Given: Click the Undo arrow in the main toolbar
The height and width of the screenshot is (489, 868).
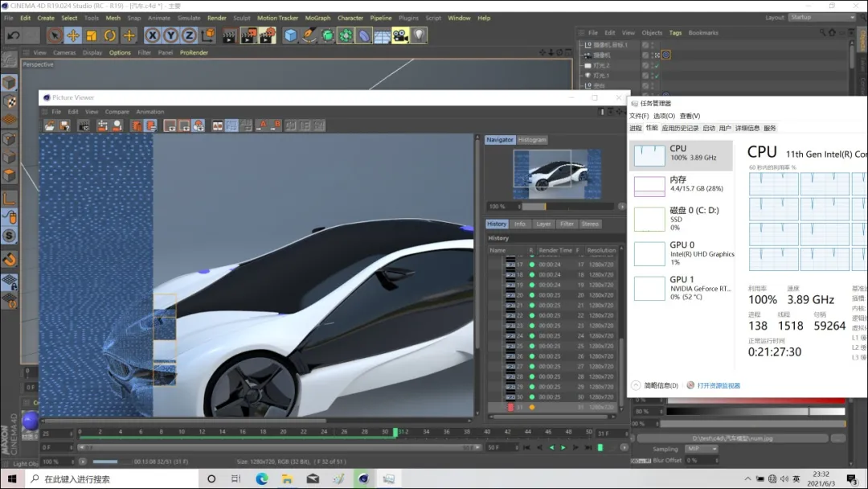Looking at the screenshot, I should (14, 35).
